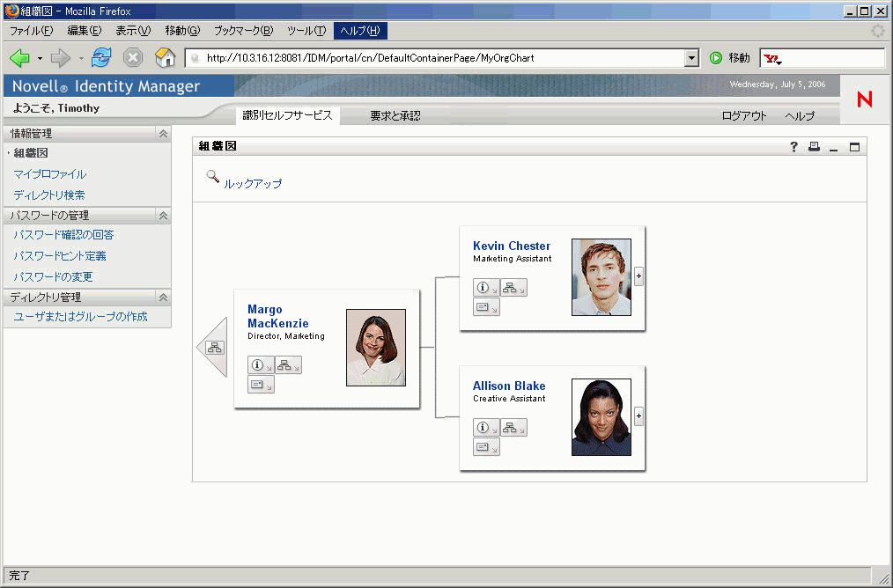893x588 pixels.
Task: Open パスワード確認の回答 link
Action: (63, 234)
